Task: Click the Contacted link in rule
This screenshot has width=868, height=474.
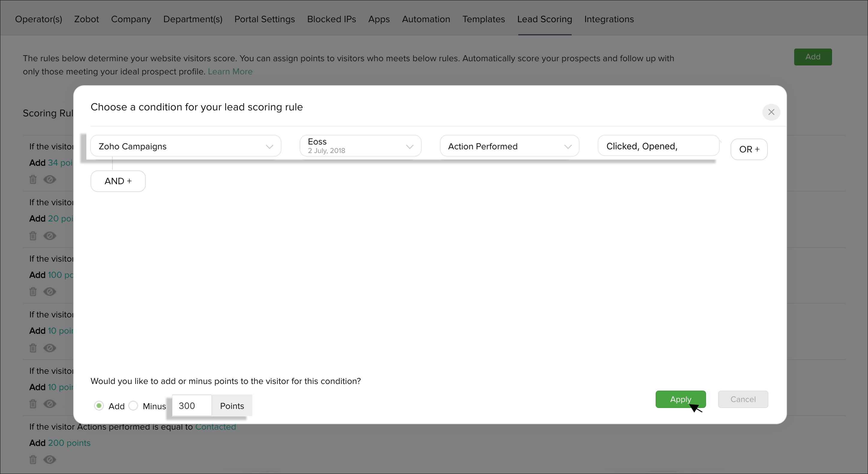Action: click(x=216, y=427)
